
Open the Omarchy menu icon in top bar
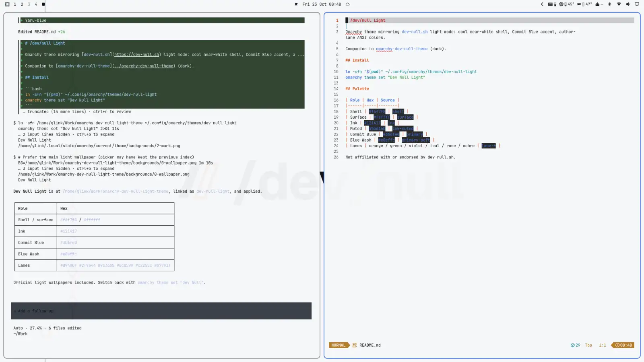pos(7,4)
